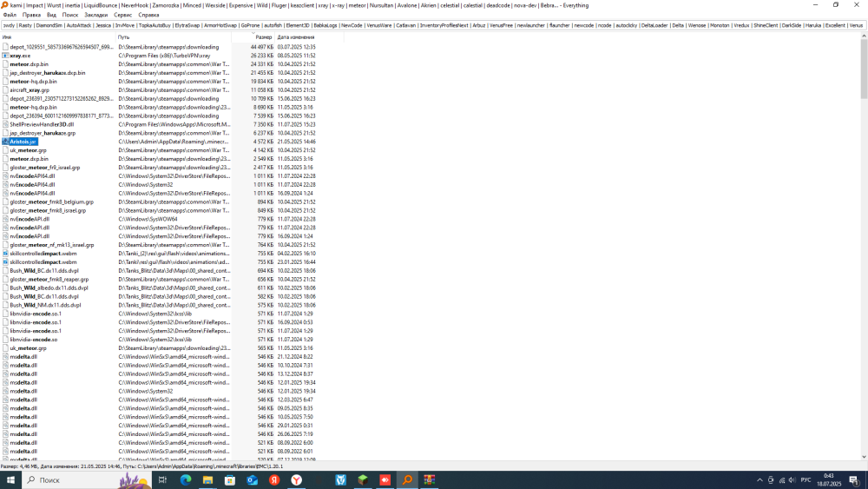The height and width of the screenshot is (489, 868).
Task: Click the Everything search icon on taskbar
Action: (407, 480)
